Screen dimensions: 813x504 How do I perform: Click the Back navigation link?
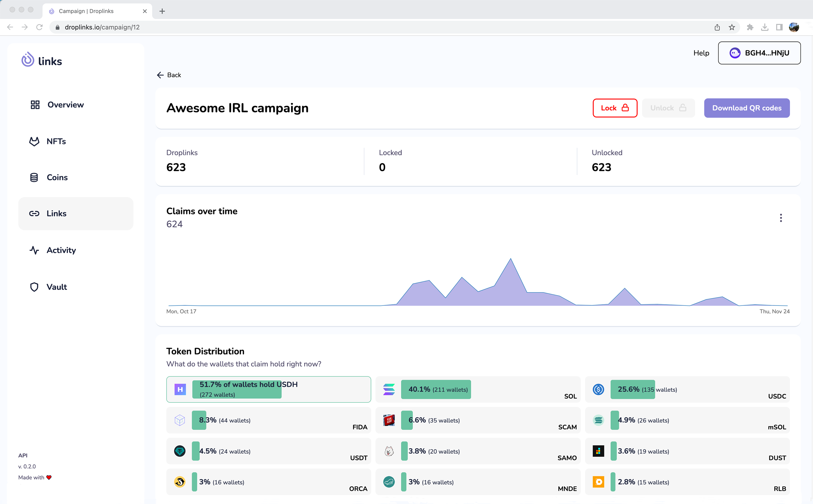point(169,75)
